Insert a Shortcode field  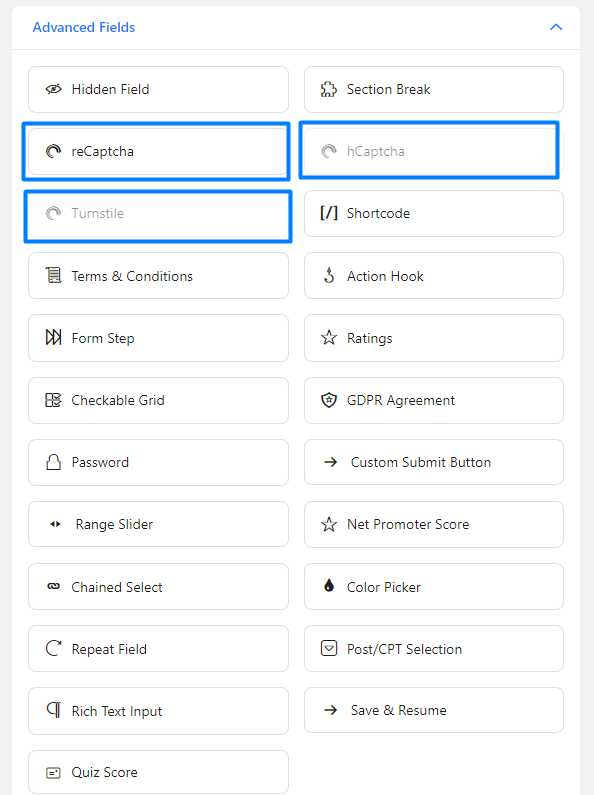pyautogui.click(x=433, y=213)
